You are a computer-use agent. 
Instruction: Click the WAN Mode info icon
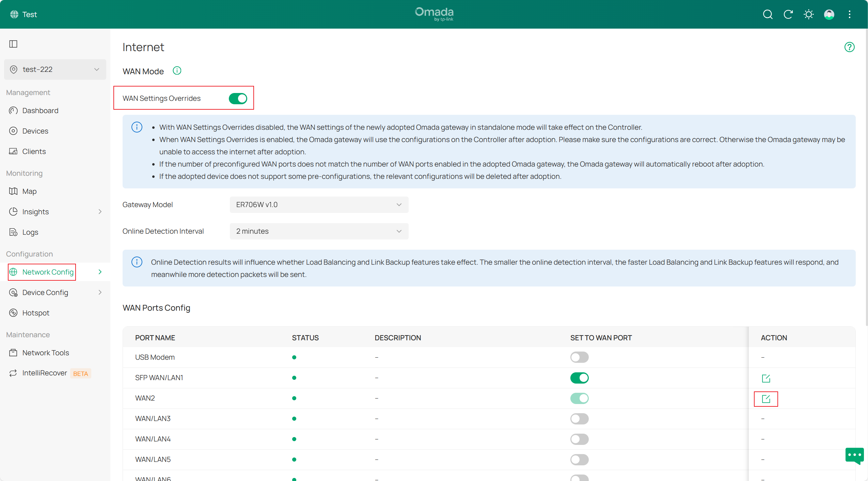point(177,71)
